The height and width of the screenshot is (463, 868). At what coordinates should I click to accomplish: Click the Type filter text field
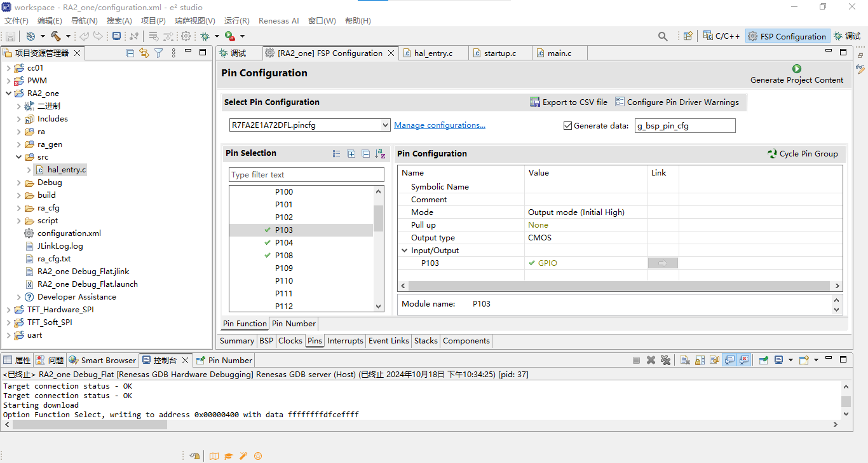(x=306, y=175)
